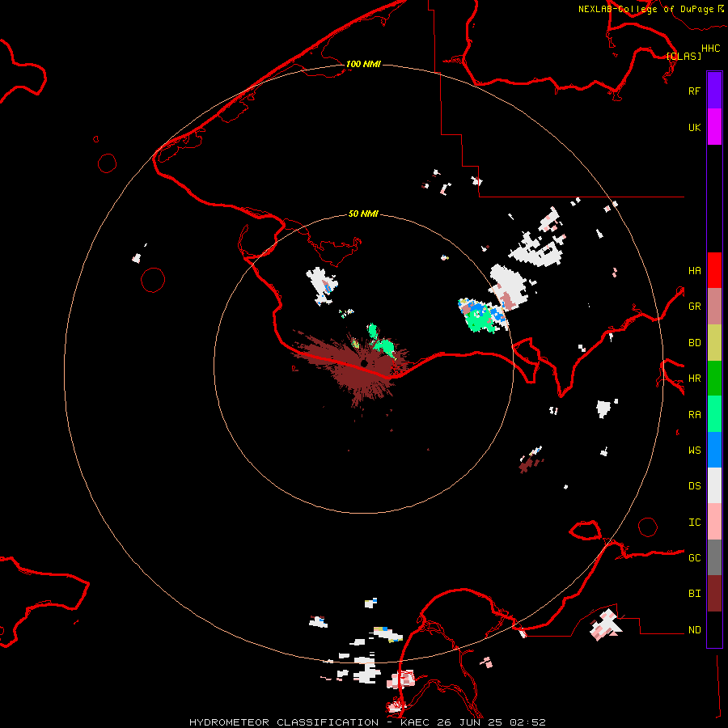Select the GR dusty-pink legend swatch
728x728 pixels.
[714, 307]
